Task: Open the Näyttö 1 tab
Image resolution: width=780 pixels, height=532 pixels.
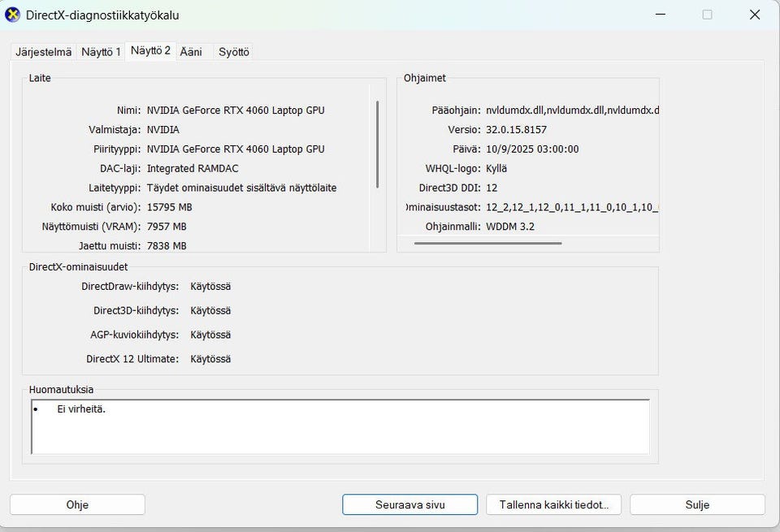Action: click(x=101, y=52)
